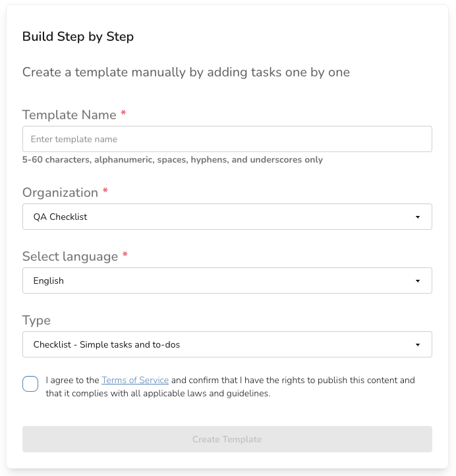Click the Template Name label
The width and height of the screenshot is (456, 476).
pyautogui.click(x=69, y=115)
